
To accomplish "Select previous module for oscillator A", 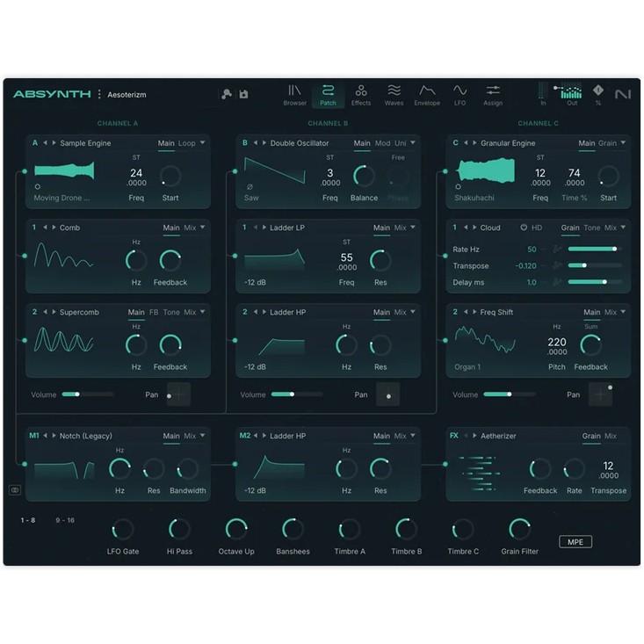I will point(45,143).
